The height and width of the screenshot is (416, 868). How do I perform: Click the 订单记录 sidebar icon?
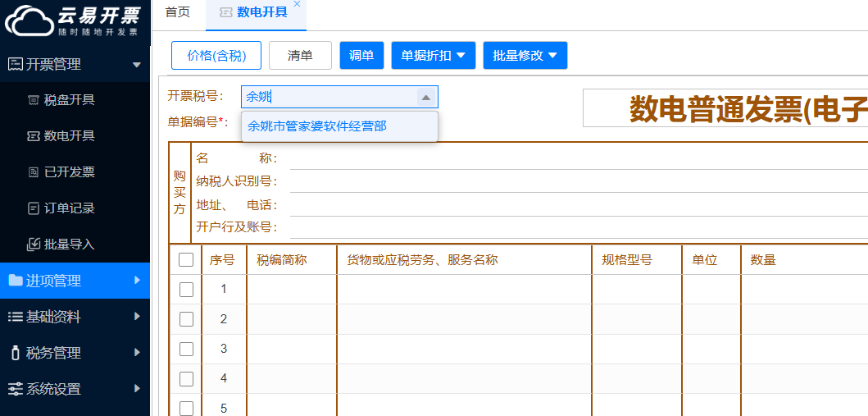click(34, 208)
